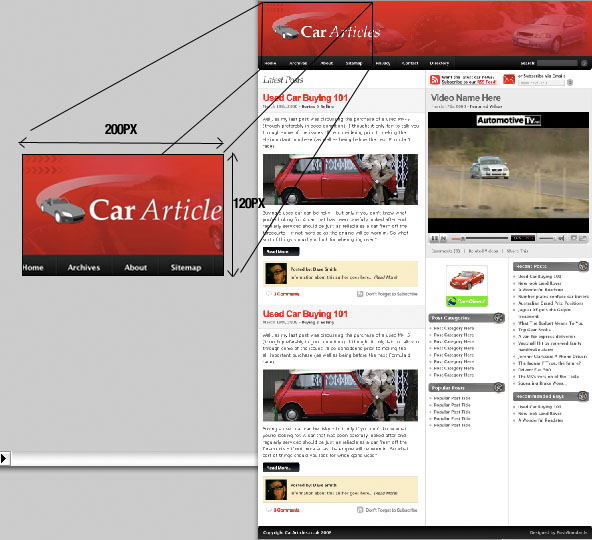Image resolution: width=592 pixels, height=540 pixels.
Task: Click the skip button next to pause
Action: (444, 238)
